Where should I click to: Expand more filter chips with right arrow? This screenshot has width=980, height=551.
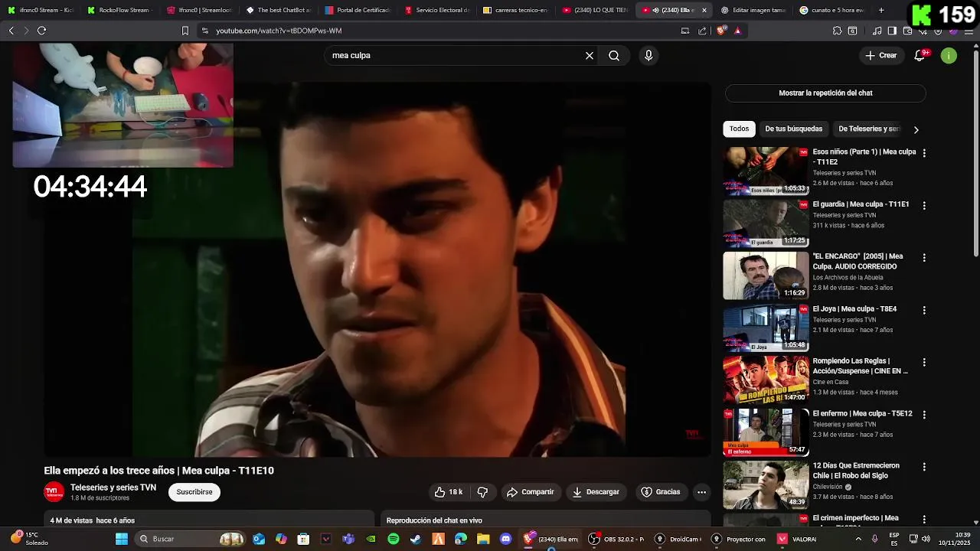tap(916, 129)
